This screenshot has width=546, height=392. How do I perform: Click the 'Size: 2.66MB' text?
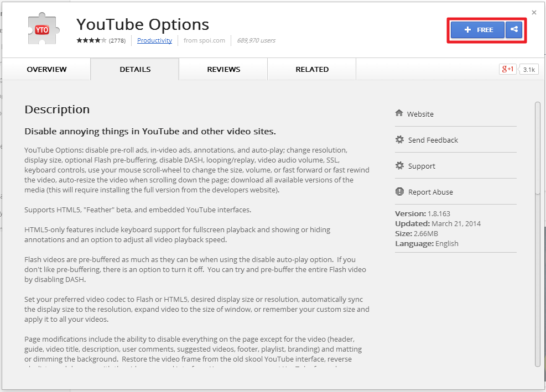(x=417, y=234)
